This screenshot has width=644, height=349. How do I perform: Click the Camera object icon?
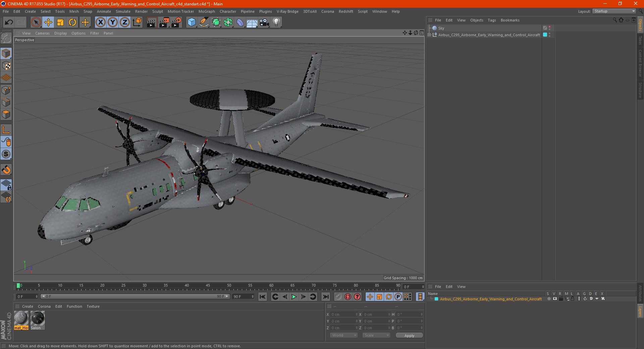click(264, 22)
